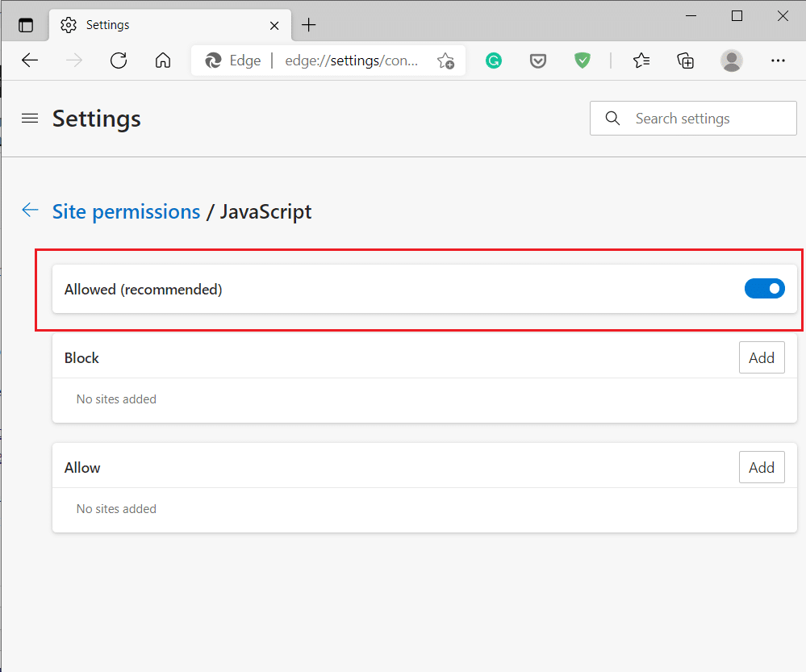This screenshot has width=806, height=672.
Task: Go to the browser home page
Action: pyautogui.click(x=162, y=61)
